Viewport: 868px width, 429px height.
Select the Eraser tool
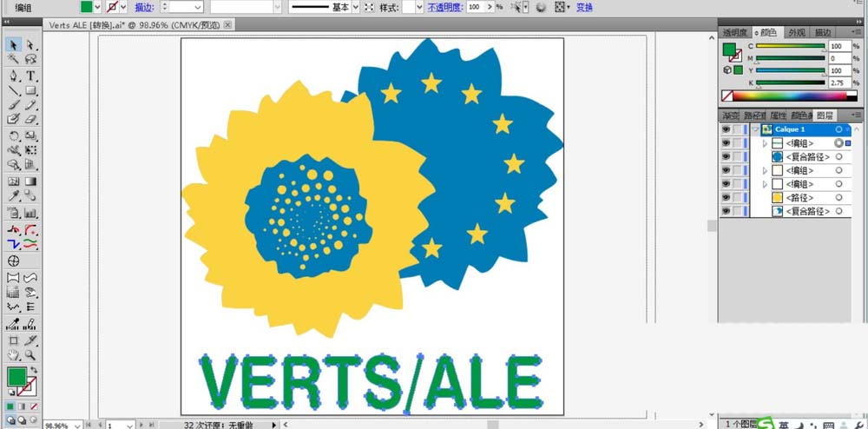click(30, 119)
